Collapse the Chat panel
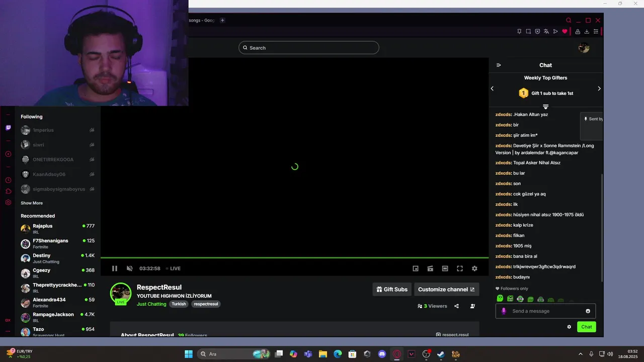The height and width of the screenshot is (362, 644). tap(499, 65)
